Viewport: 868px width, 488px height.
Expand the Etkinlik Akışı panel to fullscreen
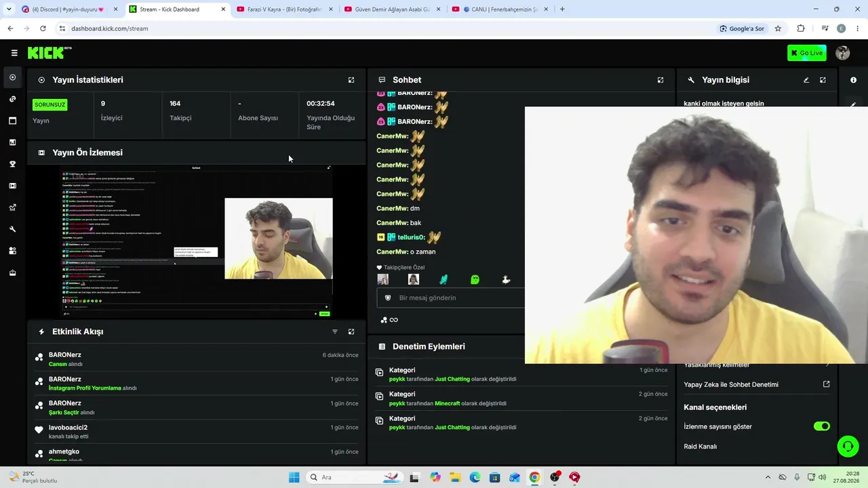(x=351, y=331)
